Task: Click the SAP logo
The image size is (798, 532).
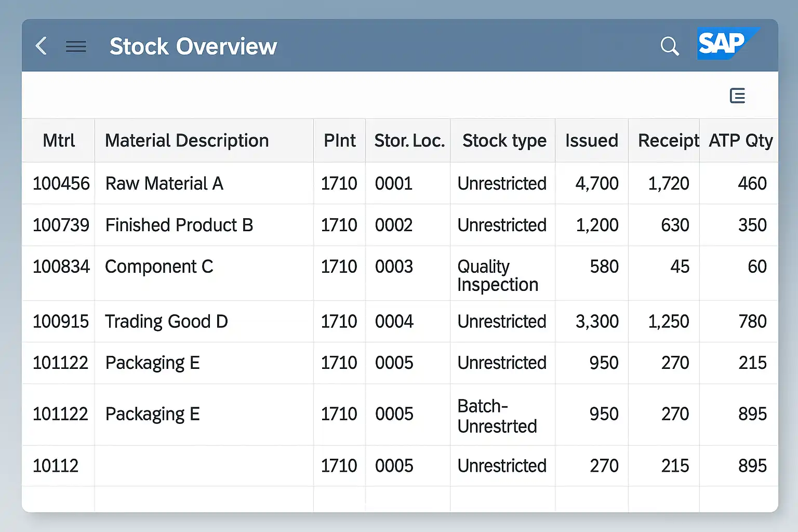Action: coord(726,44)
